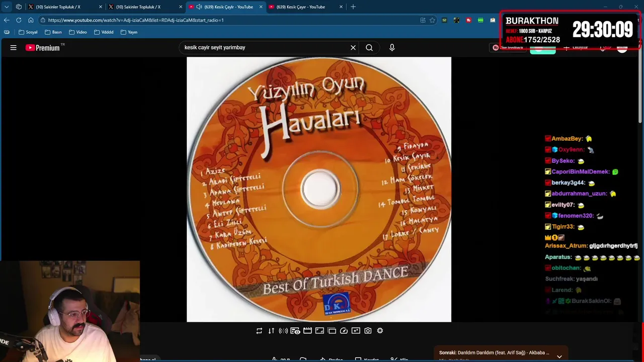The image size is (644, 362).
Task: Toggle the volume booster icon
Action: point(283,331)
